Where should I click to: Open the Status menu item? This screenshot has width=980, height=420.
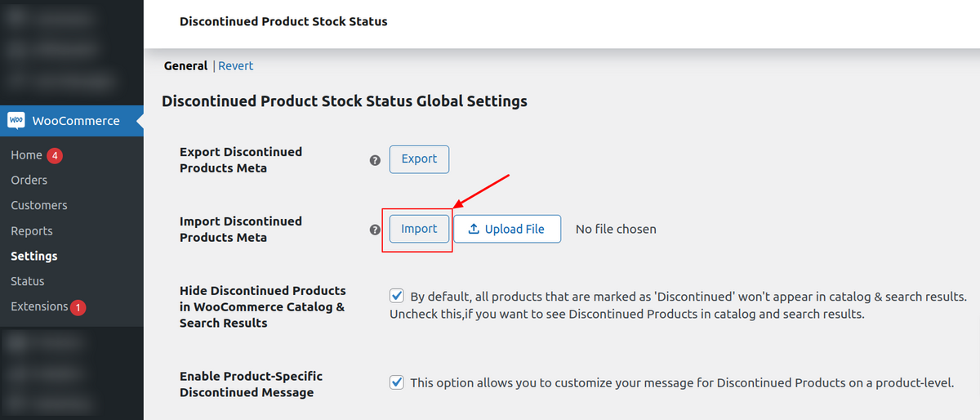28,281
